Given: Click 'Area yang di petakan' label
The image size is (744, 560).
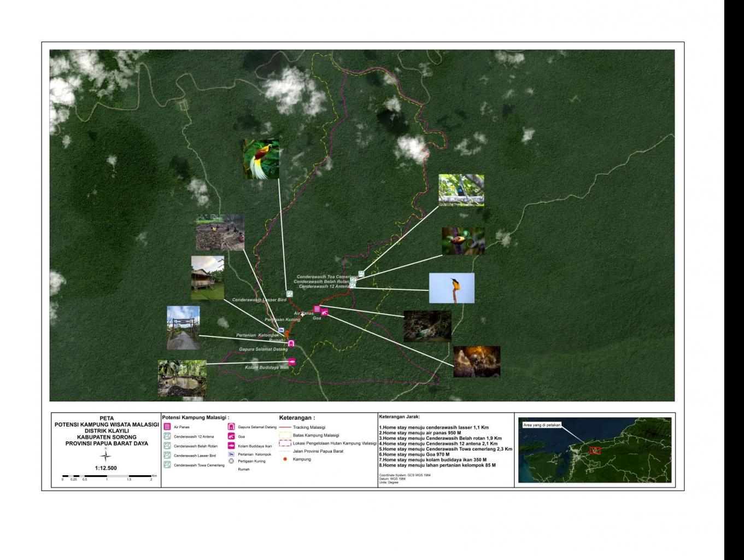Looking at the screenshot, I should (x=542, y=424).
